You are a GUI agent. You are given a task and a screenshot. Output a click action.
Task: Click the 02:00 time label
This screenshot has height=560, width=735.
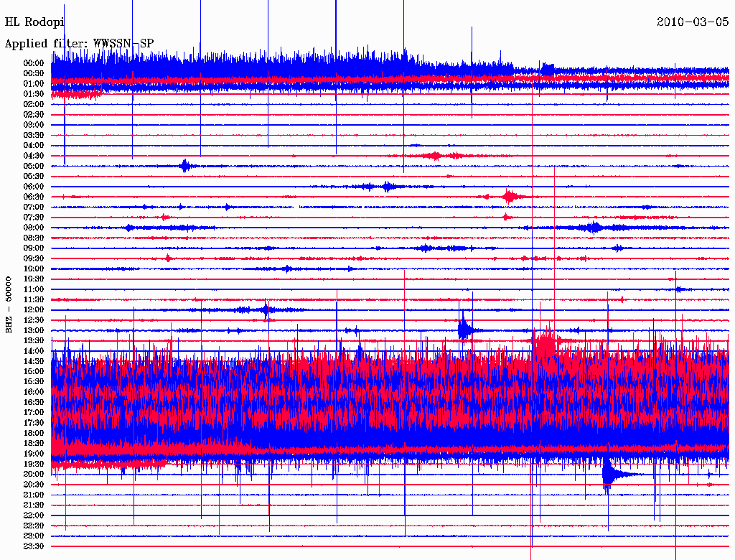34,104
